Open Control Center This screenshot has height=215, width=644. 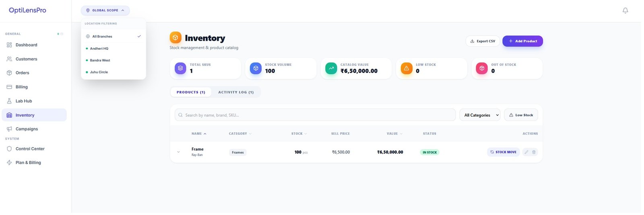(34, 148)
